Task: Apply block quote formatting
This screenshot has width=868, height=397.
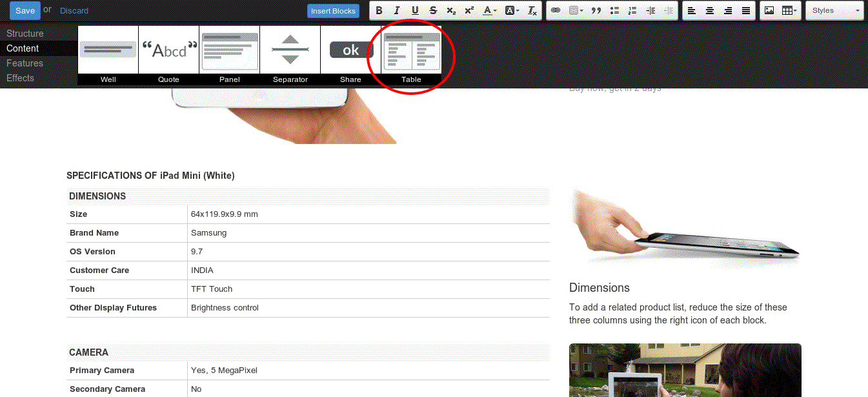Action: pos(596,10)
